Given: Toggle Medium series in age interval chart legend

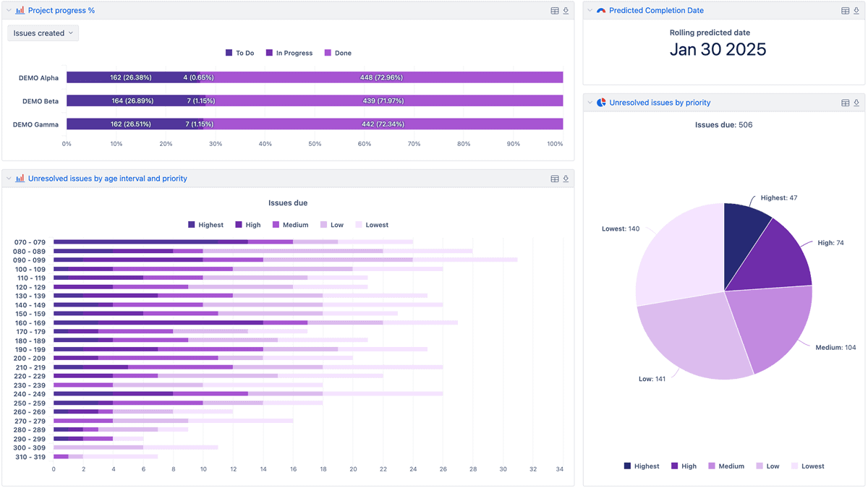Looking at the screenshot, I should [290, 225].
